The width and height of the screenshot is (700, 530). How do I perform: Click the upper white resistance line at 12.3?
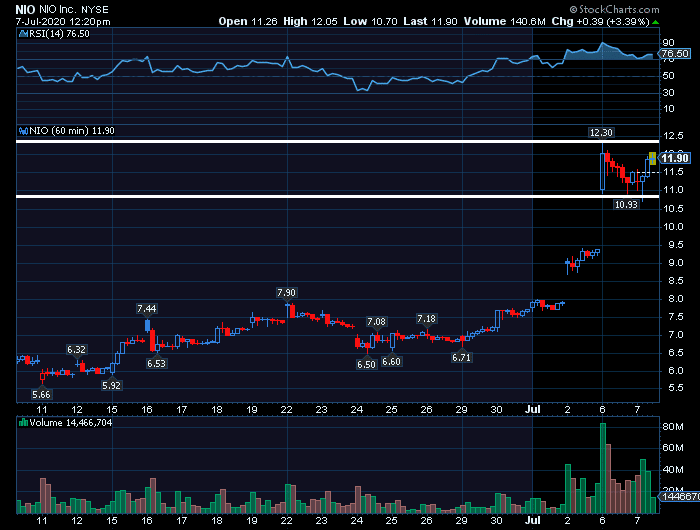click(x=338, y=142)
